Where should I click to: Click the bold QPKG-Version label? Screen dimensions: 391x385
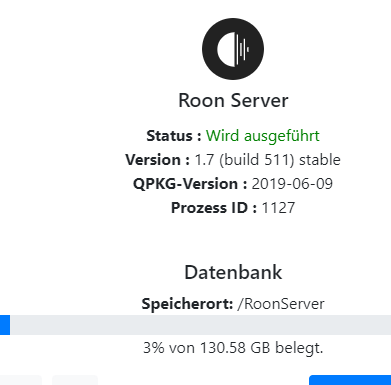click(190, 184)
